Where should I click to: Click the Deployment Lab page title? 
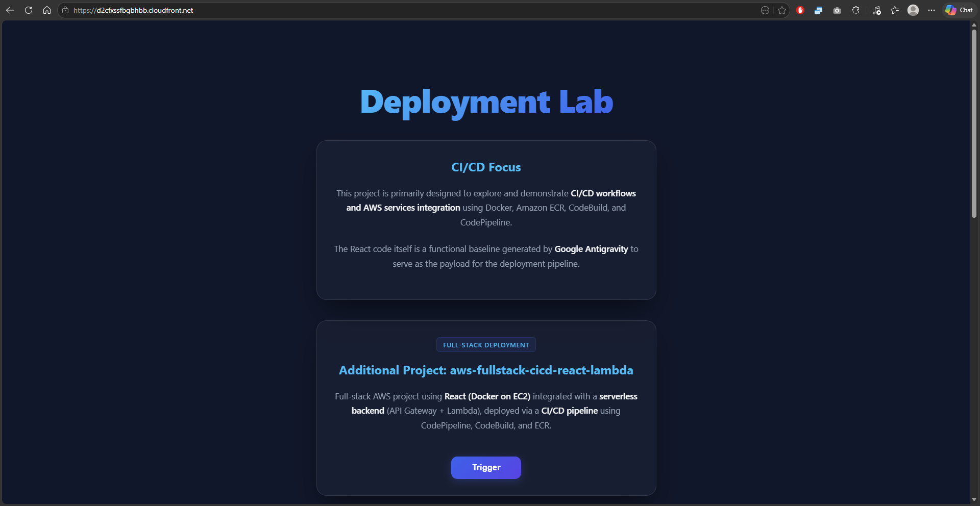(486, 102)
